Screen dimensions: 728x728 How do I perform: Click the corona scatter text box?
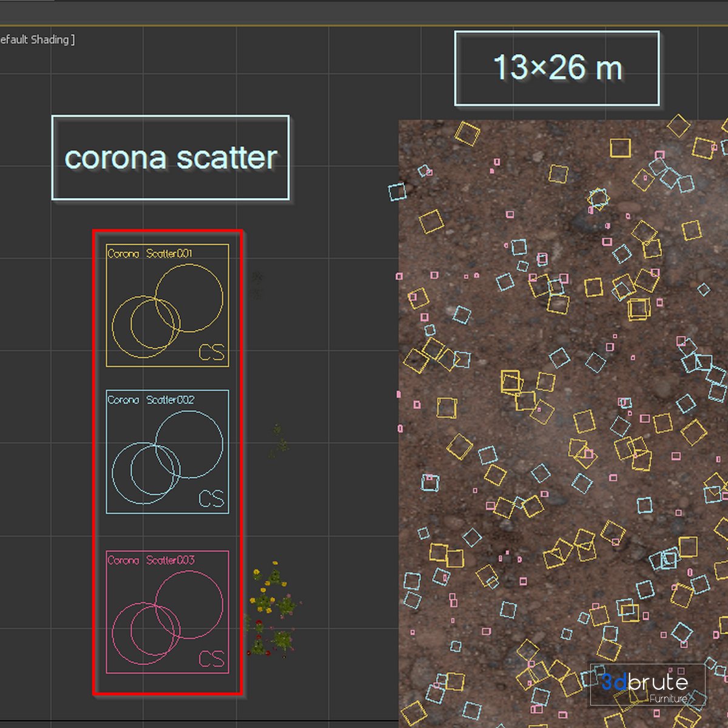170,158
